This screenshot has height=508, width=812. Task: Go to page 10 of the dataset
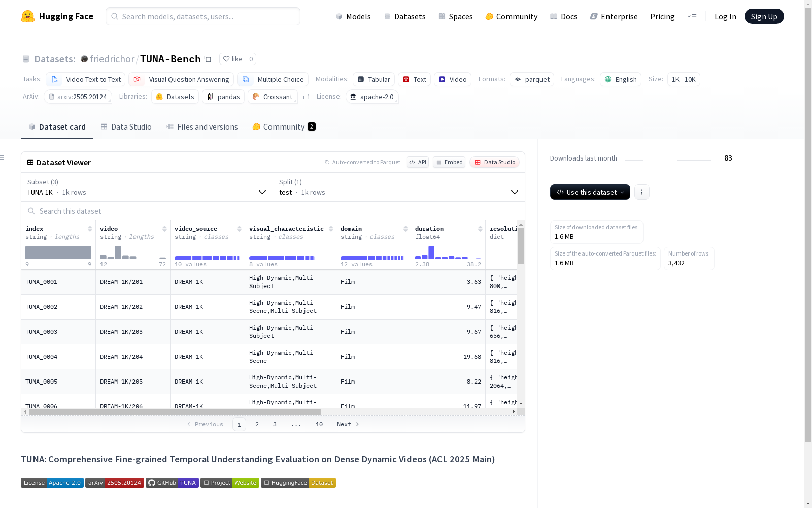319,424
